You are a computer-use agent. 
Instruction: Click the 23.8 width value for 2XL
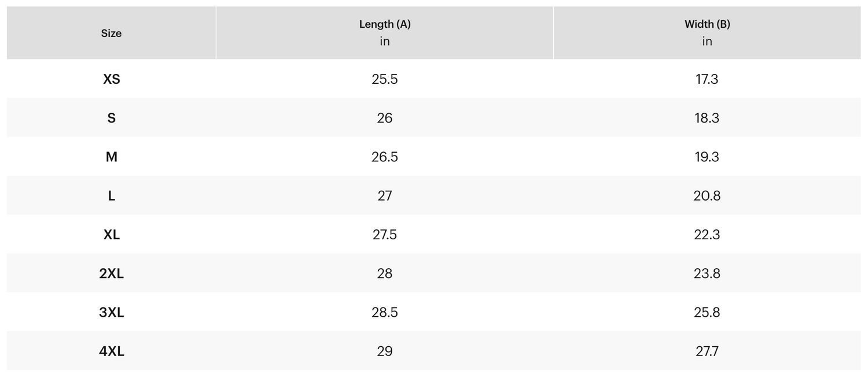tap(707, 273)
